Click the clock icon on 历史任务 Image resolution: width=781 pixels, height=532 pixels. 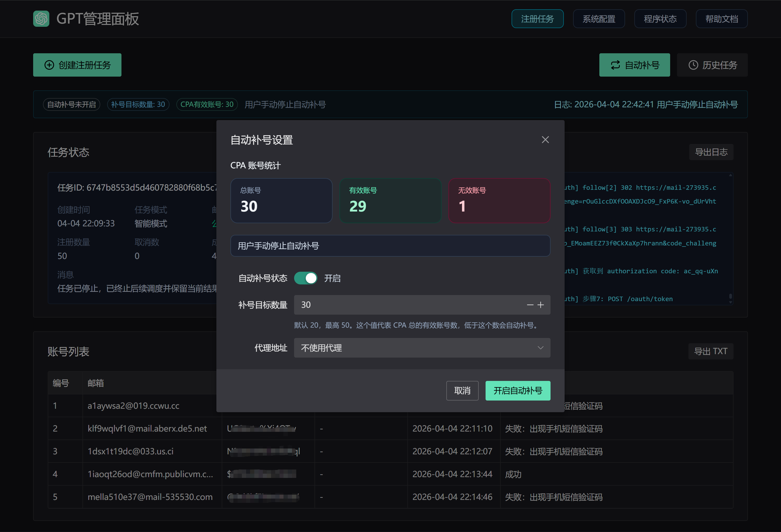pos(693,65)
